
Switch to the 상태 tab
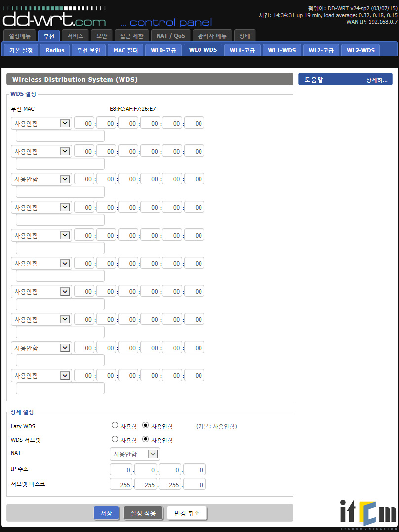click(245, 36)
